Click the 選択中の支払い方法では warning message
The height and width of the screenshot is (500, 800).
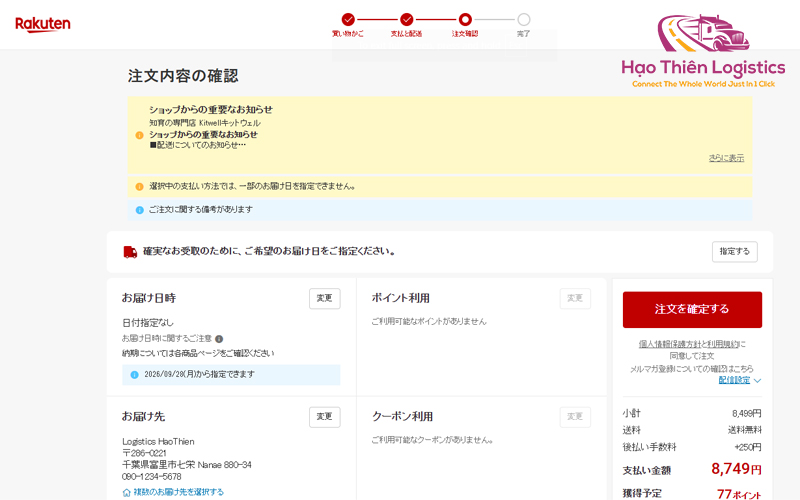pos(252,187)
